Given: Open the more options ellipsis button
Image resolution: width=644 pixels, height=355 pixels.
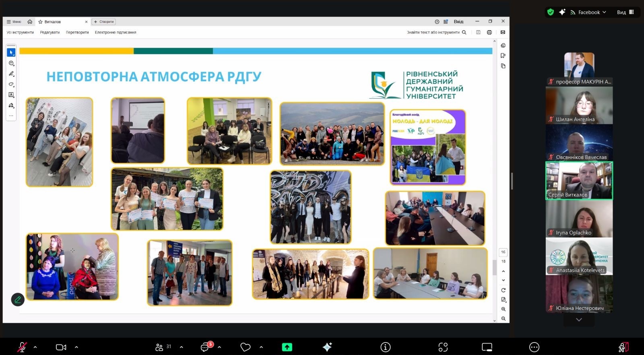Looking at the screenshot, I should click(534, 347).
